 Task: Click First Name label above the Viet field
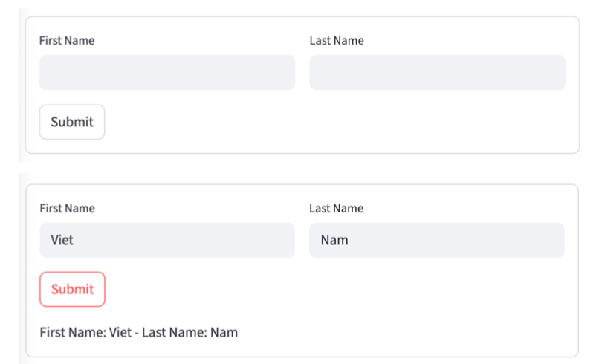click(67, 209)
